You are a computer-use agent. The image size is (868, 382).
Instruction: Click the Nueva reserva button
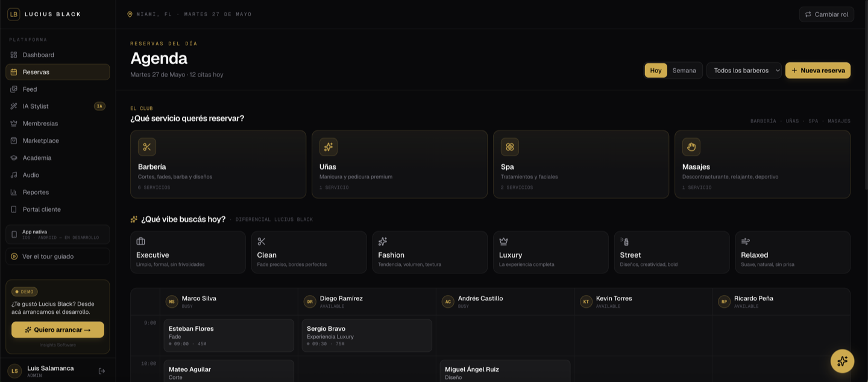[x=818, y=71]
